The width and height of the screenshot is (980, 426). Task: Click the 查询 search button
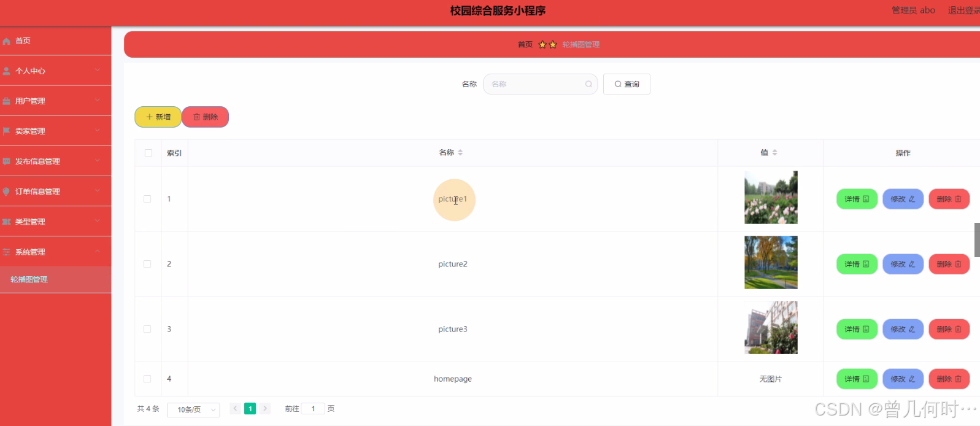click(627, 84)
